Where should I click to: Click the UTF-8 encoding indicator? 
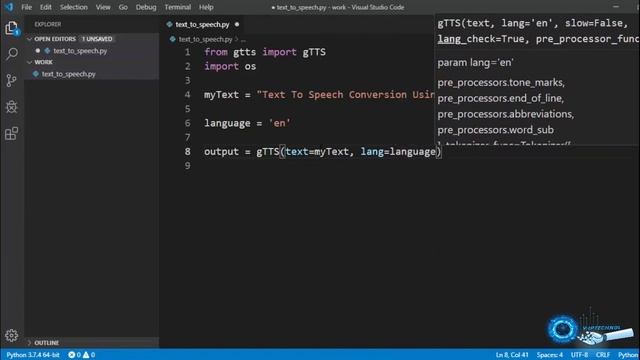pyautogui.click(x=579, y=355)
